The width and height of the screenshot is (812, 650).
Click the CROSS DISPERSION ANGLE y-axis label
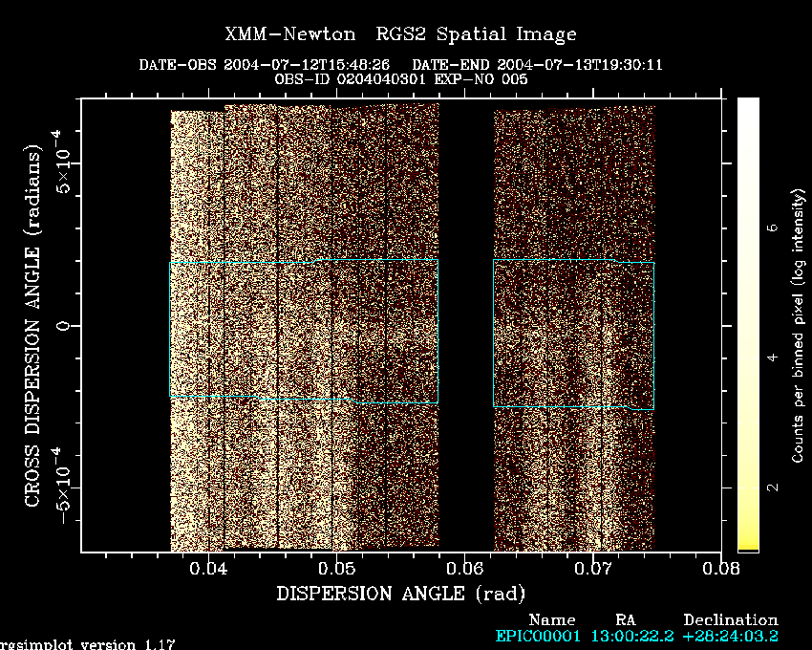pos(32,326)
